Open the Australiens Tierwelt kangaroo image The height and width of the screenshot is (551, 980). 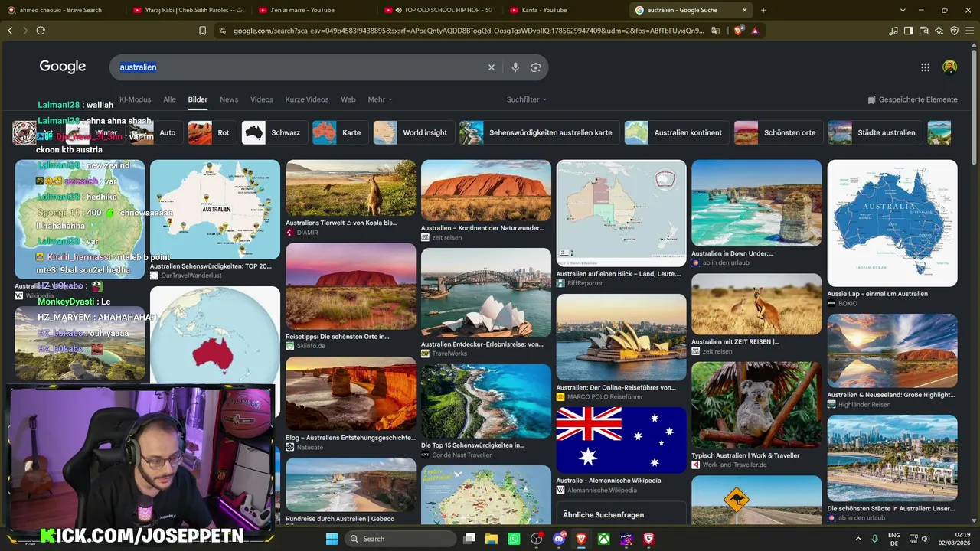coord(351,188)
